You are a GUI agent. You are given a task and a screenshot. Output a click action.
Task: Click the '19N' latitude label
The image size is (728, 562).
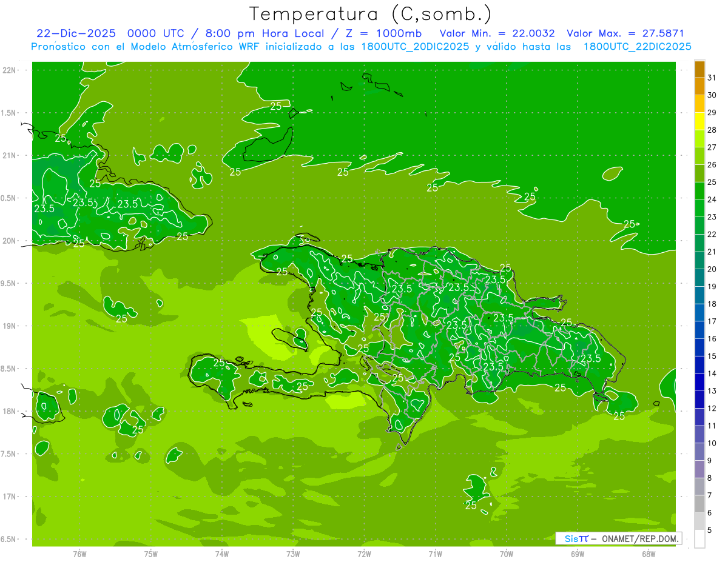click(x=9, y=326)
